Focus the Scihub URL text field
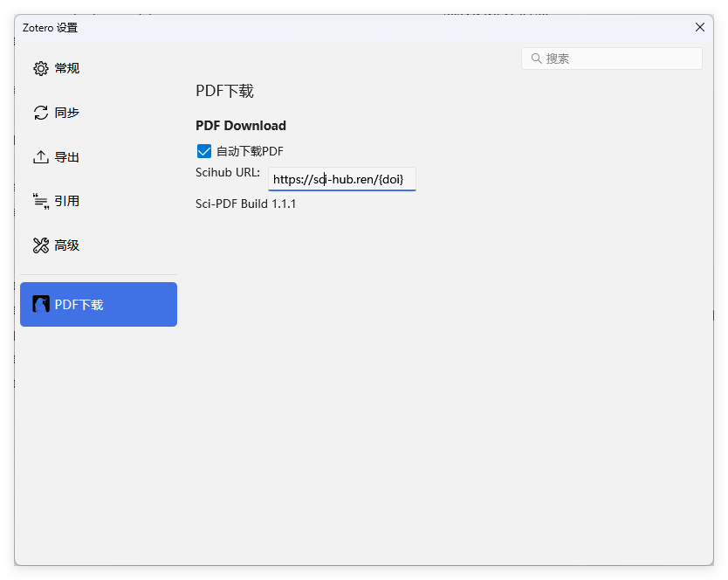The width and height of the screenshot is (728, 580). point(341,179)
